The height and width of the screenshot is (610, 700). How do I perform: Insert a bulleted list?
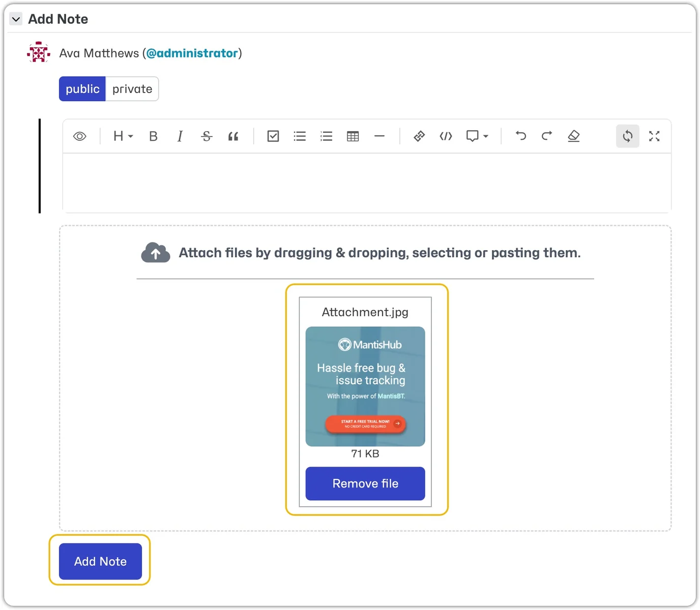[x=300, y=136]
